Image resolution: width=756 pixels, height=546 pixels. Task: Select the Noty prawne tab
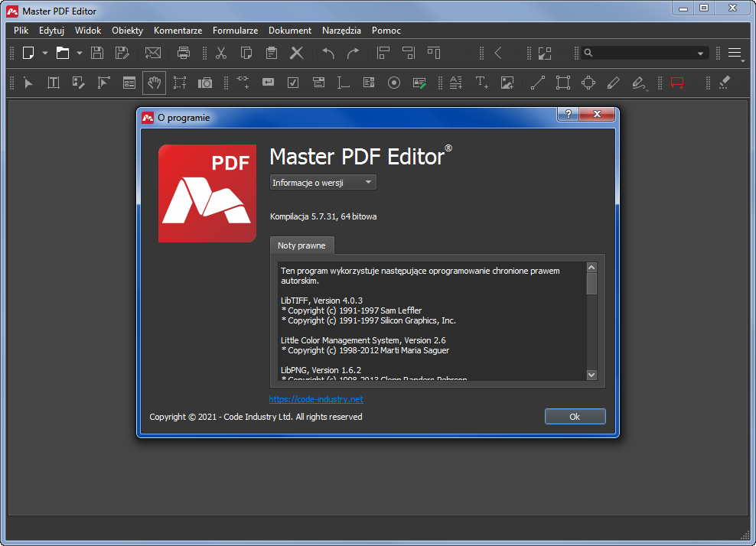click(x=301, y=245)
